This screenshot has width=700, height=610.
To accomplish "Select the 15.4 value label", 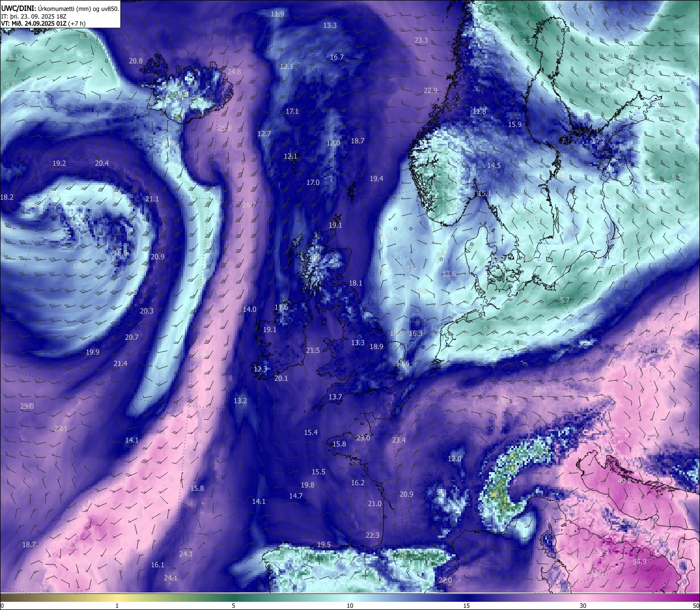I will 311,432.
